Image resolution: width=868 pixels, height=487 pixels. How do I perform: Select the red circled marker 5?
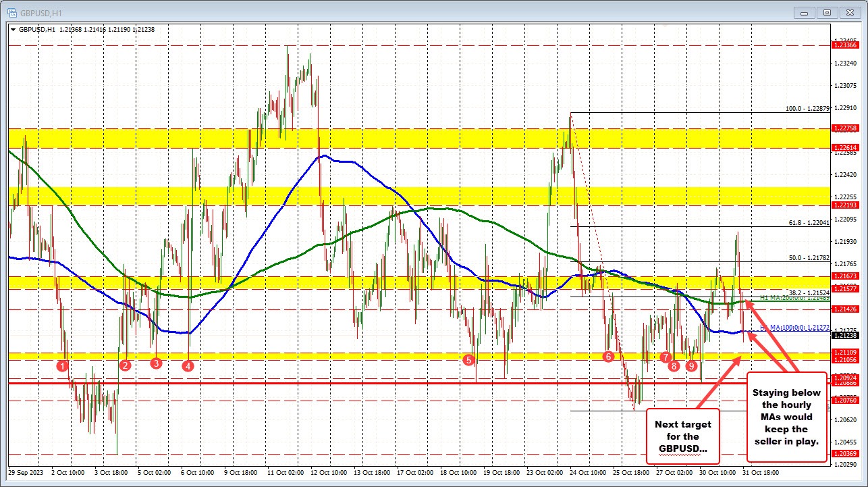(x=470, y=361)
